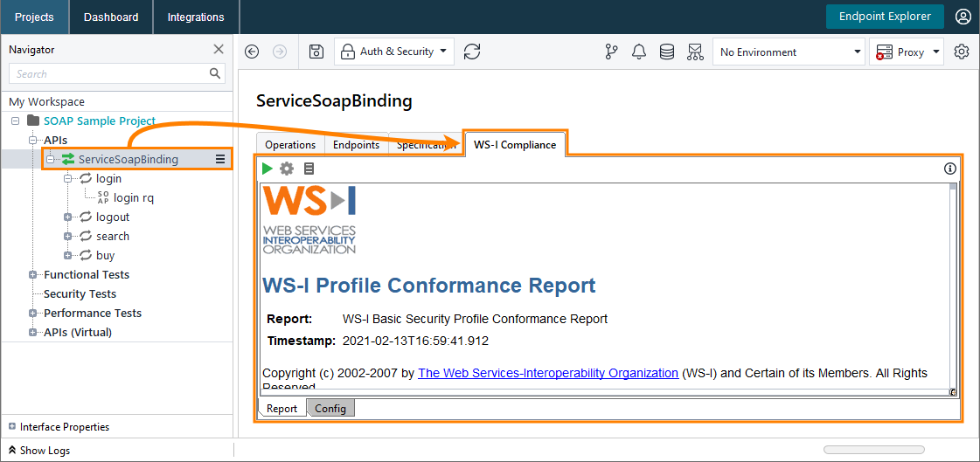
Task: Click the SOAP icon beside login rq
Action: click(x=103, y=198)
